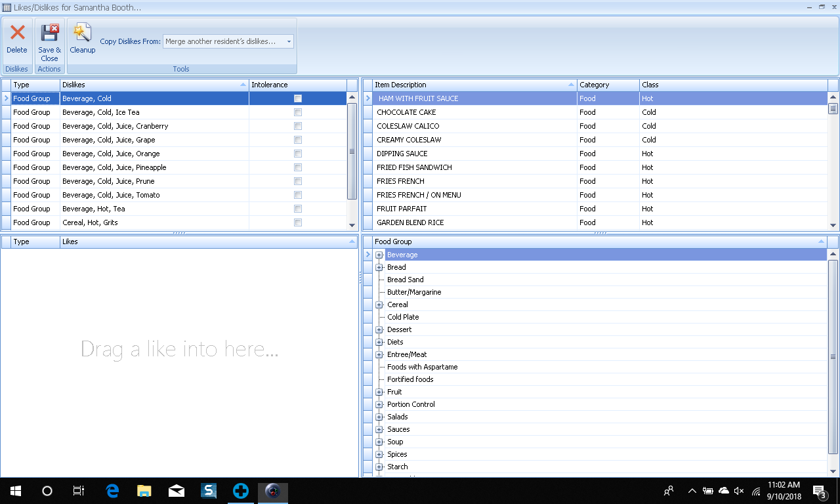Sort by Category column header

(x=608, y=85)
